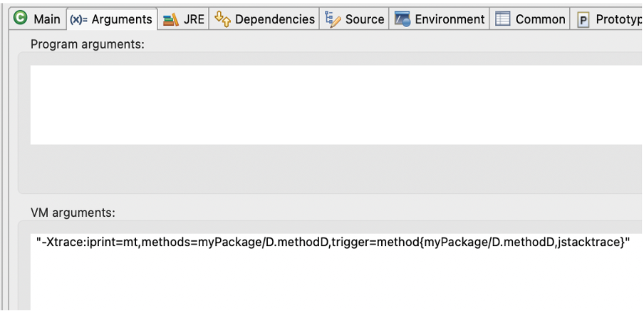Click the Source pencil icon

333,19
